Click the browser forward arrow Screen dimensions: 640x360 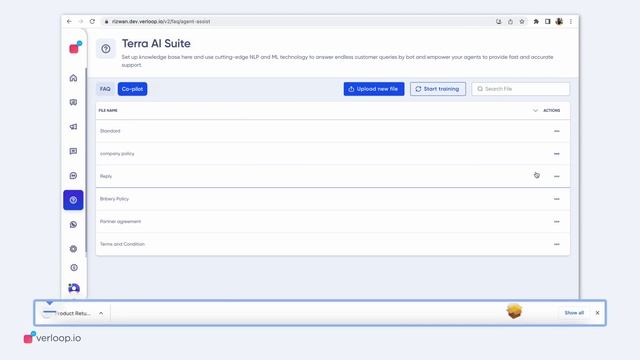[80, 21]
